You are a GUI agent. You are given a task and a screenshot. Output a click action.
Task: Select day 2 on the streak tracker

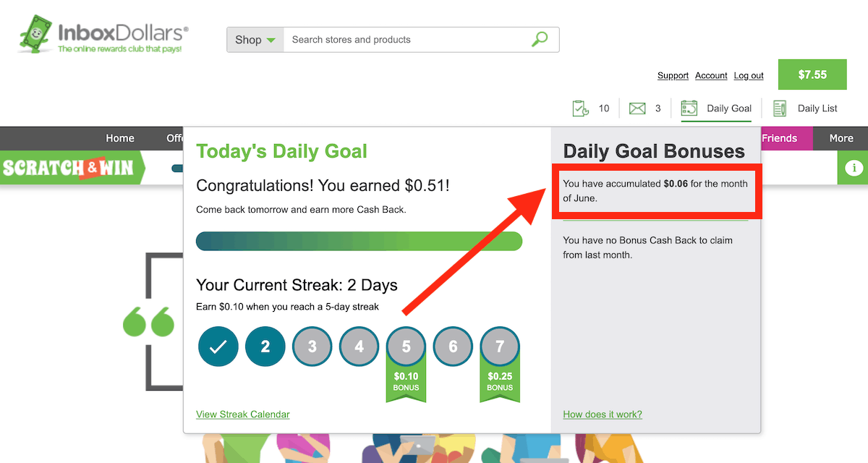click(x=265, y=346)
